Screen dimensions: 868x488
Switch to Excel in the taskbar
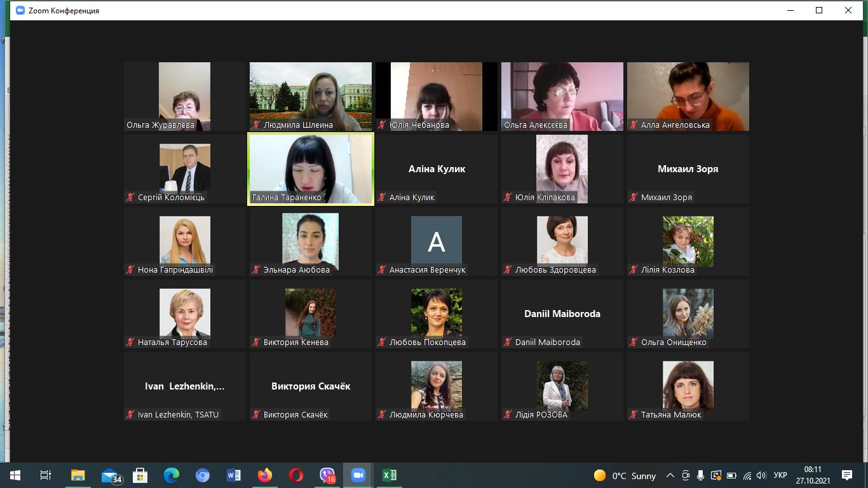click(389, 475)
